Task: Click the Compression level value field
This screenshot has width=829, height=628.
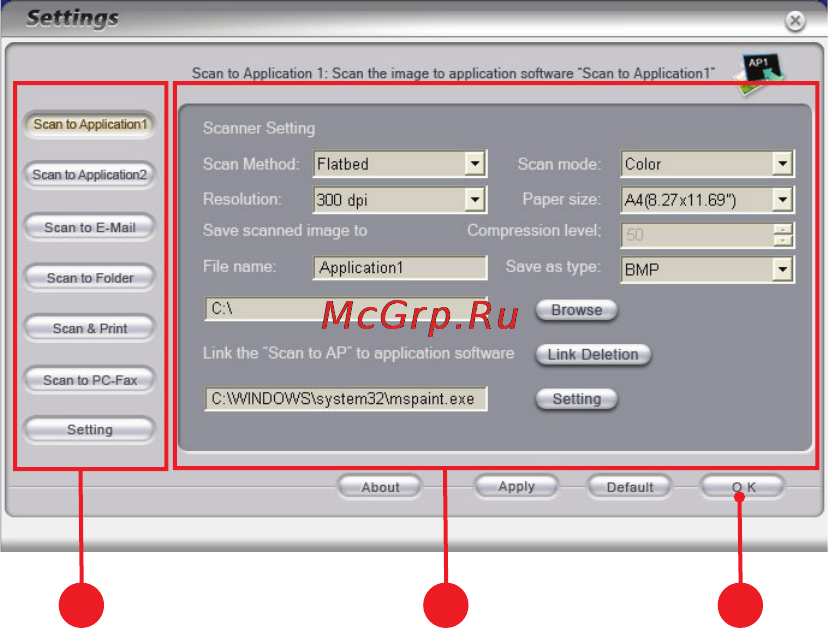Action: [698, 235]
